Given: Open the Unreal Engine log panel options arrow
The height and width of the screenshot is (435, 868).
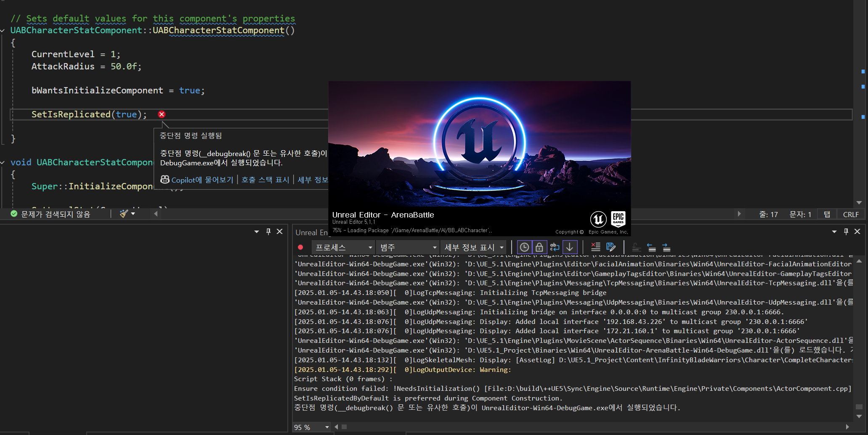Looking at the screenshot, I should pyautogui.click(x=834, y=231).
